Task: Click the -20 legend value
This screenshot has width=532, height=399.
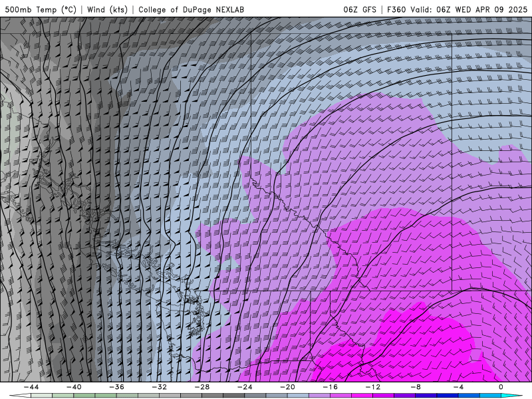Action: [288, 387]
